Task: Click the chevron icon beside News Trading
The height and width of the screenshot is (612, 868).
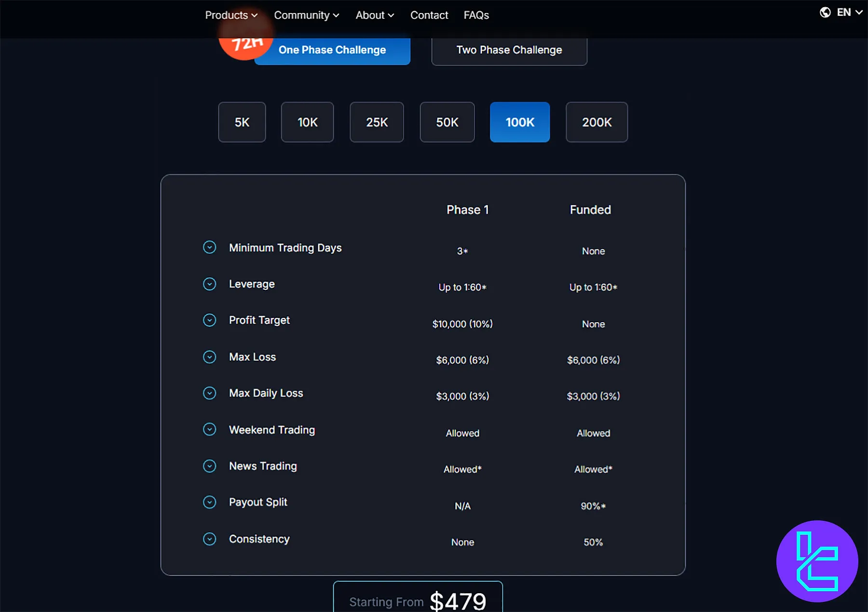Action: click(x=210, y=466)
